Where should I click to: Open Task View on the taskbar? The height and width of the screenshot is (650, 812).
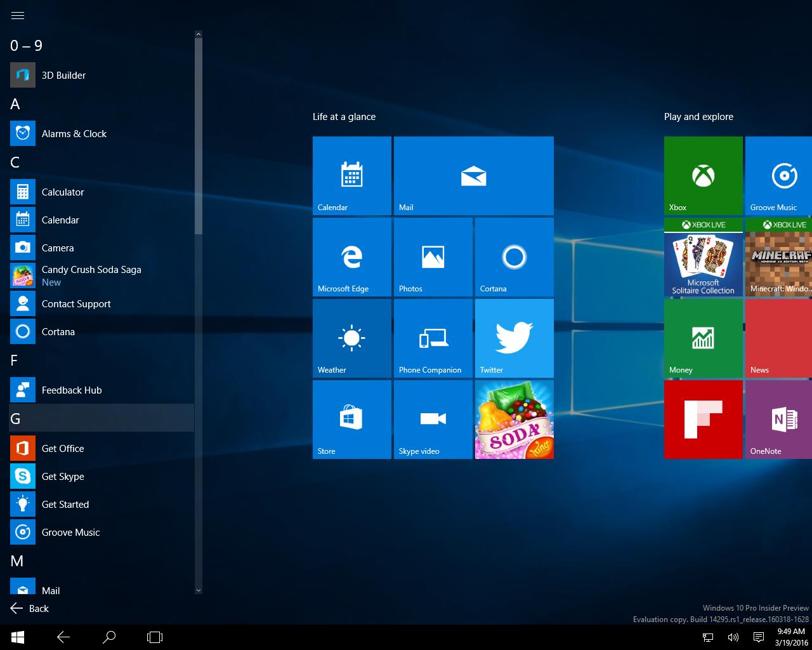155,637
